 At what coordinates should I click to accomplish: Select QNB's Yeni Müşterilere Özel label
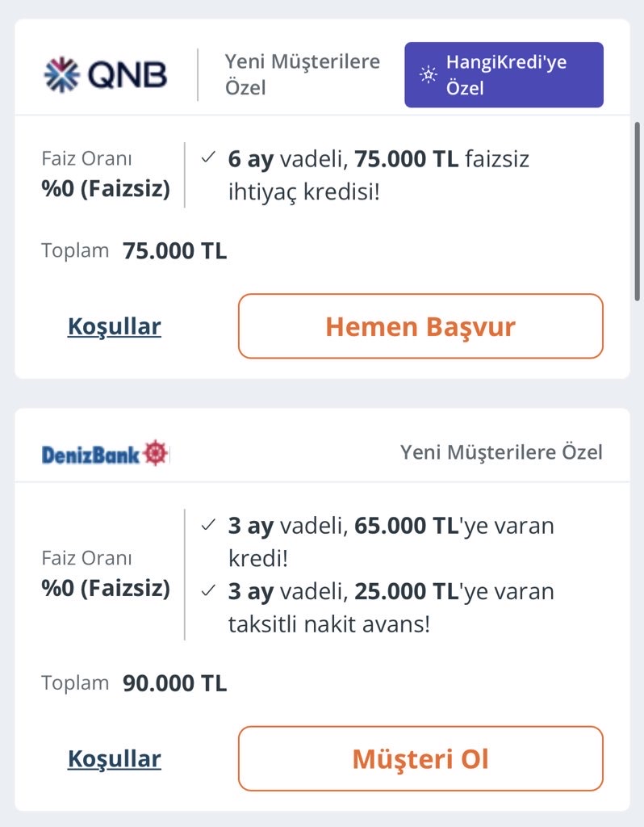tap(302, 73)
